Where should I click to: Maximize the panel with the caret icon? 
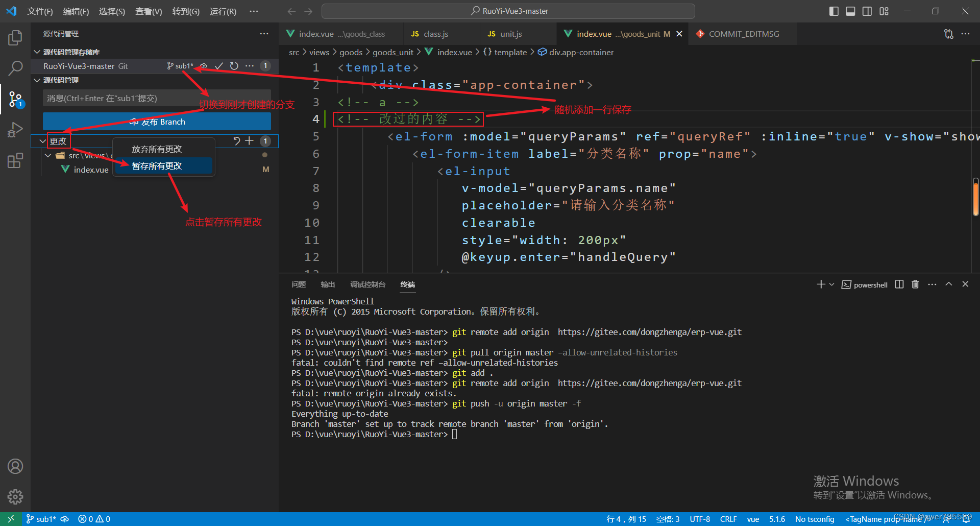(x=949, y=284)
